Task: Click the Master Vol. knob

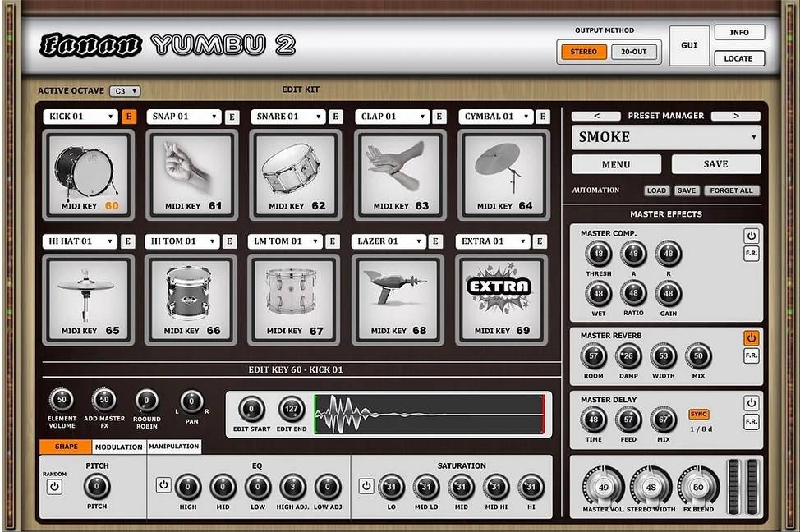Action: pos(604,488)
